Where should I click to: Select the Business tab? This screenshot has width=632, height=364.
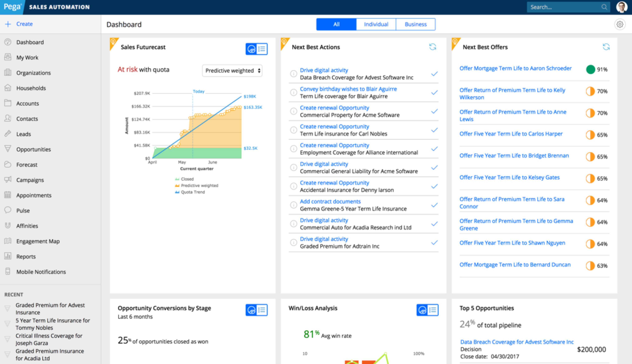[x=416, y=24]
